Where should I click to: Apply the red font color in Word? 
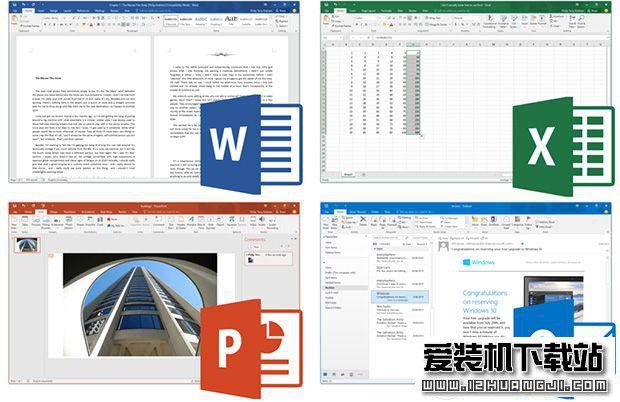click(91, 25)
